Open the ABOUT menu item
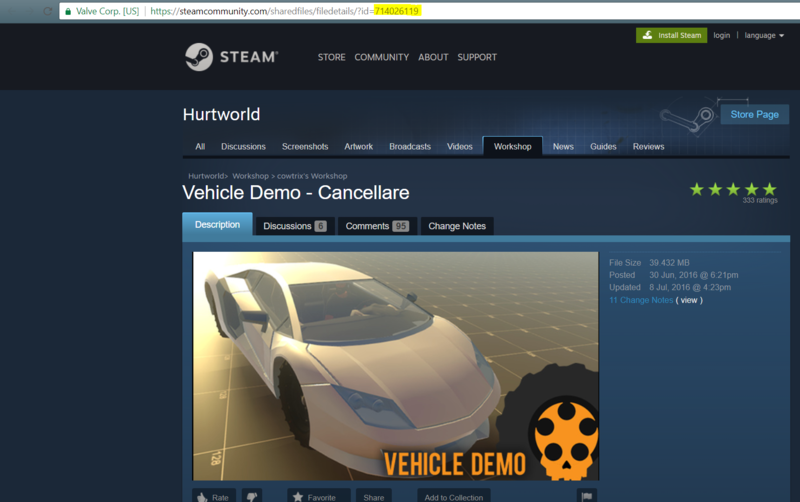 click(433, 57)
